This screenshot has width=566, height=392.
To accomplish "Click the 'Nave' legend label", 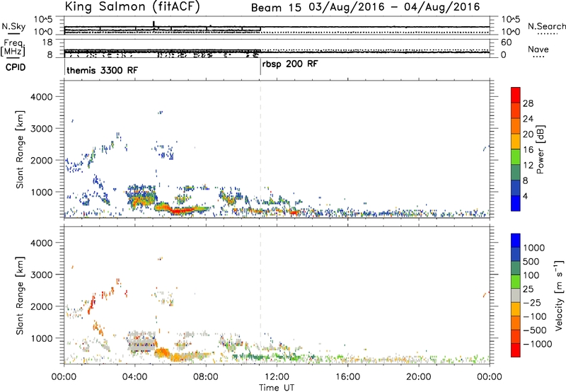I will (538, 50).
